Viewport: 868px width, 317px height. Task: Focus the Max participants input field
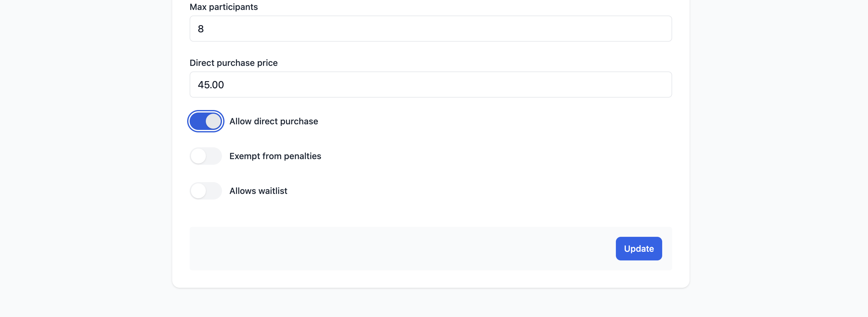click(x=430, y=29)
